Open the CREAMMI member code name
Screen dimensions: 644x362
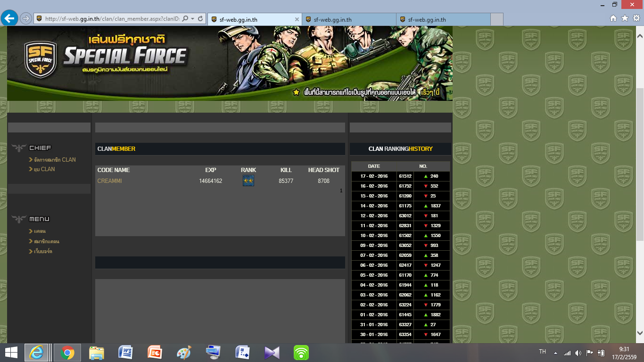[x=109, y=181]
